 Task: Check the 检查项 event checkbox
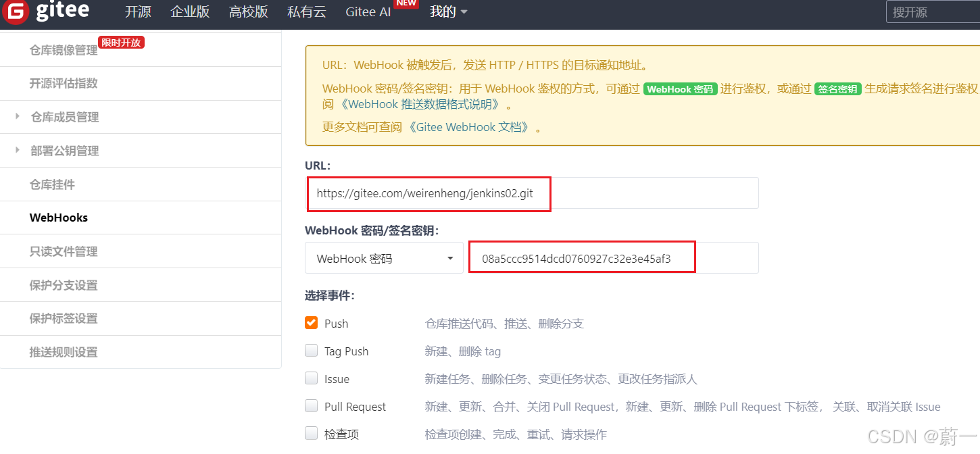(311, 433)
